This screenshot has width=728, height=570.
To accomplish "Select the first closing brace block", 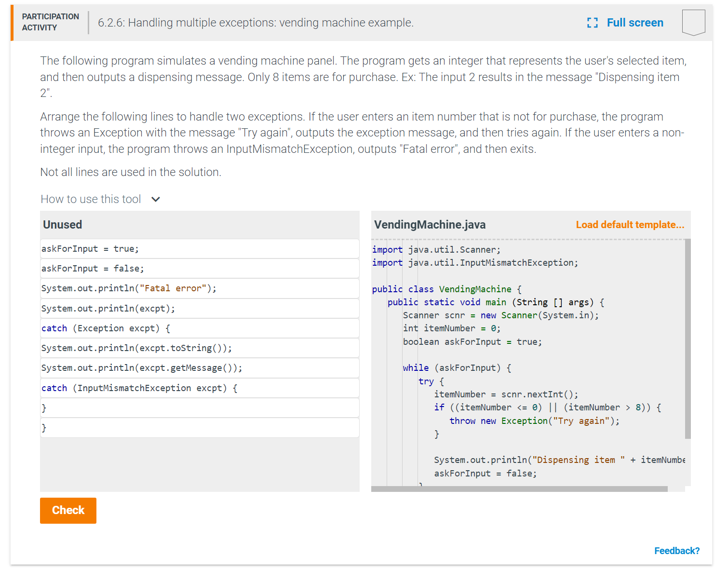I will (200, 408).
